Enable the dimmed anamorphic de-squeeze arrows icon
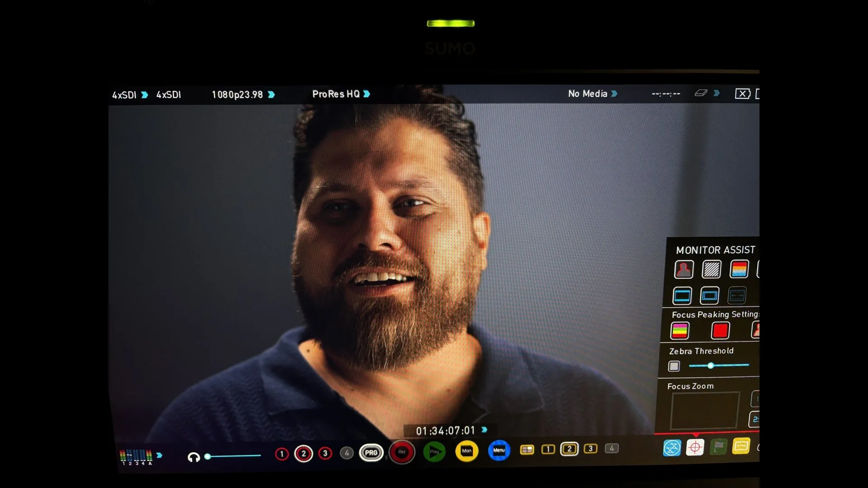The height and width of the screenshot is (488, 868). (x=737, y=296)
